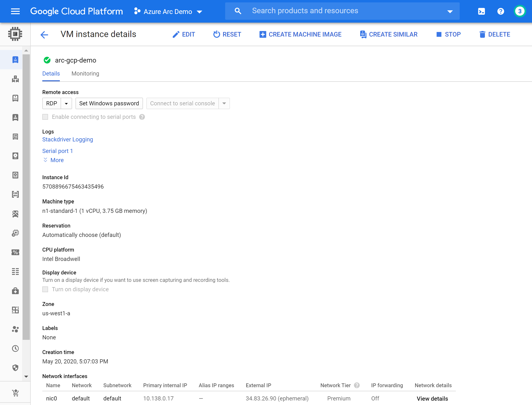Click the Compute Engine chip icon
The height and width of the screenshot is (405, 532).
(15, 34)
